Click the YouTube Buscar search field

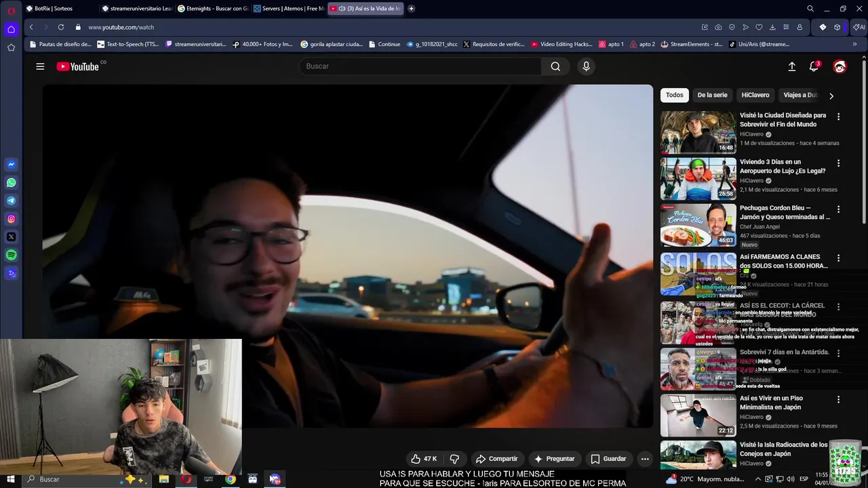coord(420,66)
